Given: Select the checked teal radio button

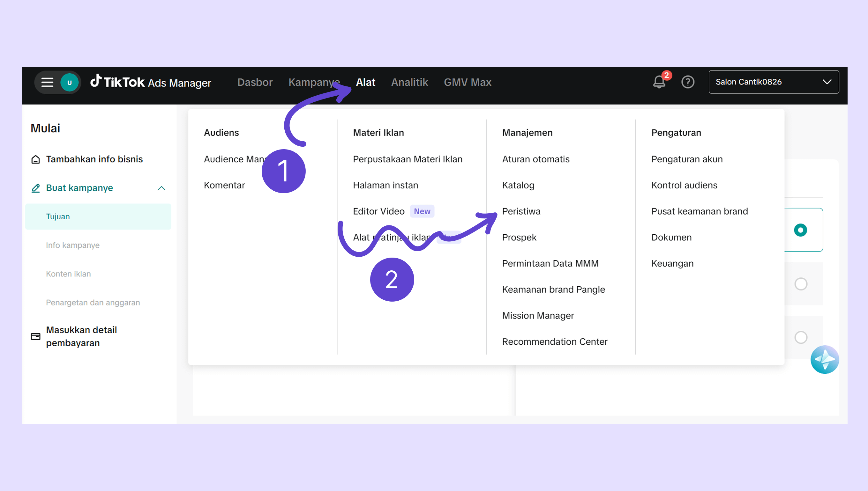Looking at the screenshot, I should pyautogui.click(x=800, y=230).
